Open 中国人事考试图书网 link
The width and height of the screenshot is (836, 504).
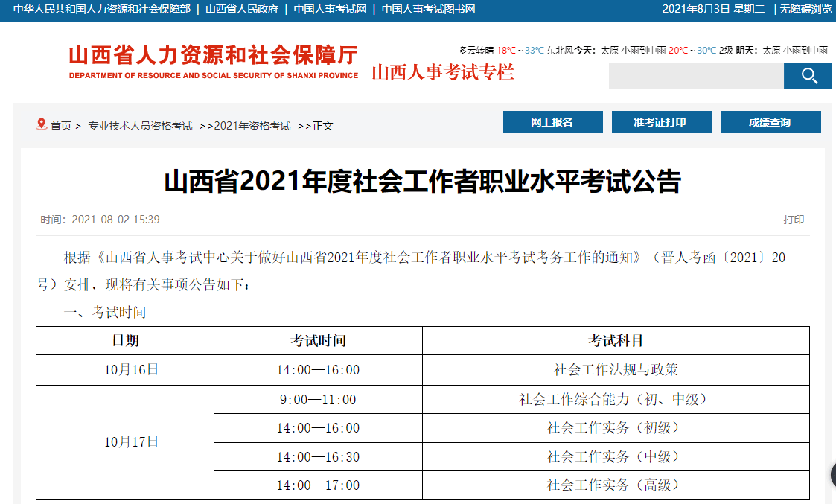coord(428,9)
